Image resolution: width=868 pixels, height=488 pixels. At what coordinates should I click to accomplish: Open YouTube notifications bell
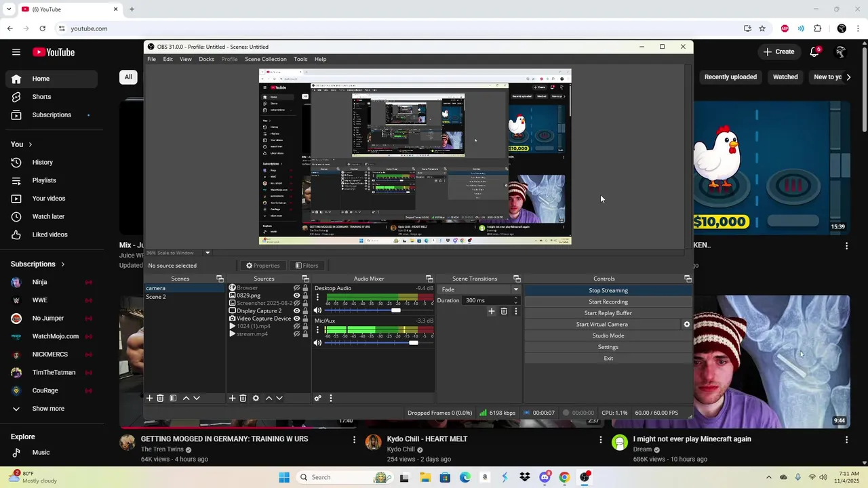pyautogui.click(x=814, y=52)
